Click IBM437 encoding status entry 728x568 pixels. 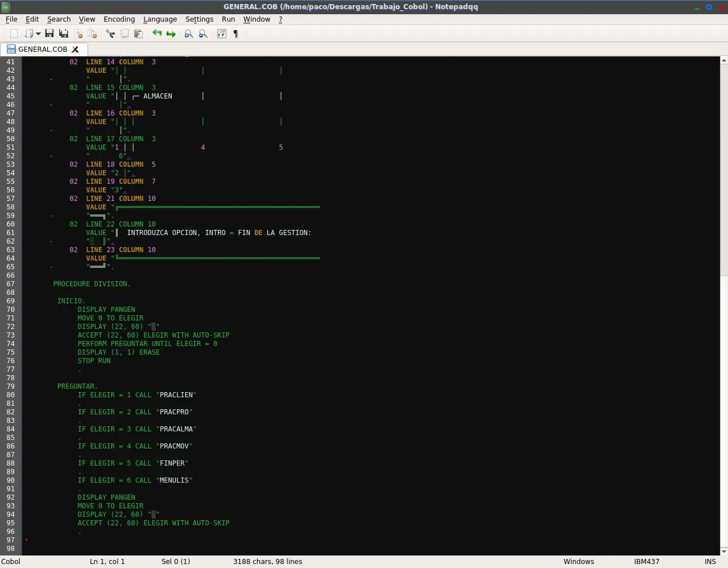(647, 561)
